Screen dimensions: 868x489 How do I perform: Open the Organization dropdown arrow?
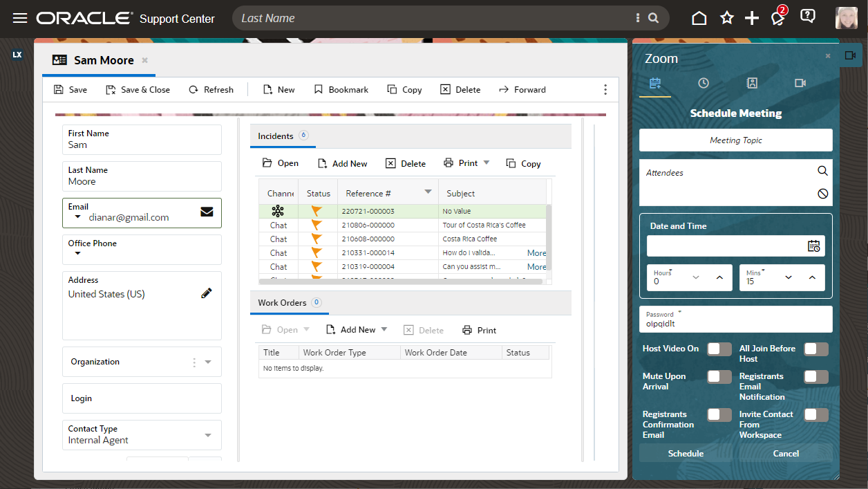[x=208, y=362]
